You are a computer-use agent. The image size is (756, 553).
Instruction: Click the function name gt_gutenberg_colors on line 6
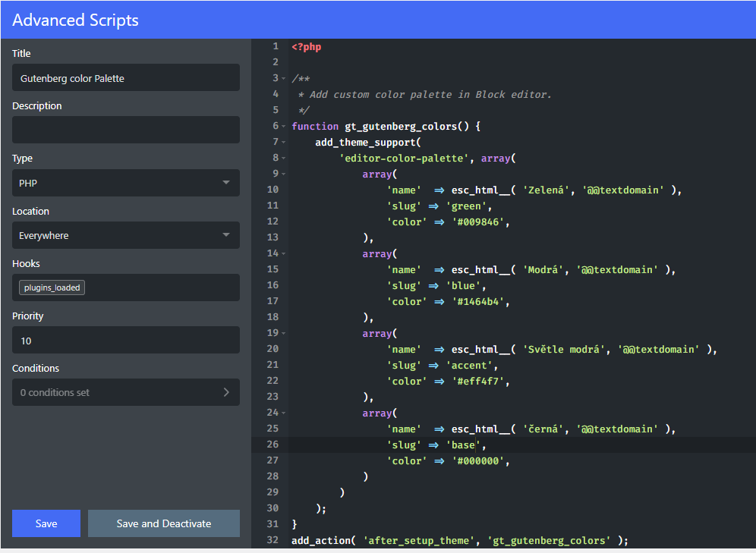401,126
